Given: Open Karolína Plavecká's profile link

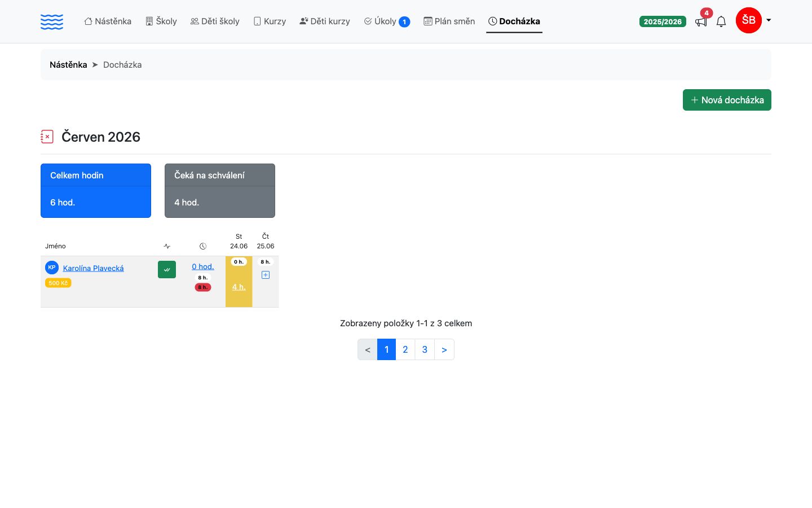Looking at the screenshot, I should point(93,268).
